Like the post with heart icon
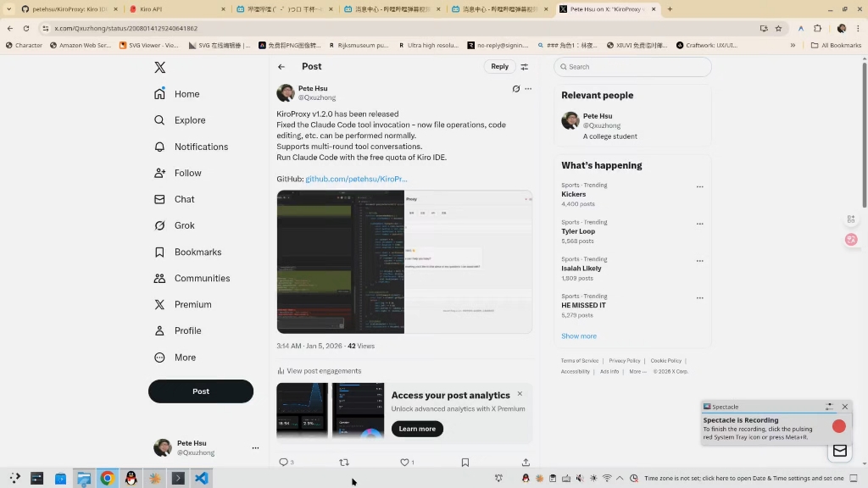868x488 pixels. (404, 462)
